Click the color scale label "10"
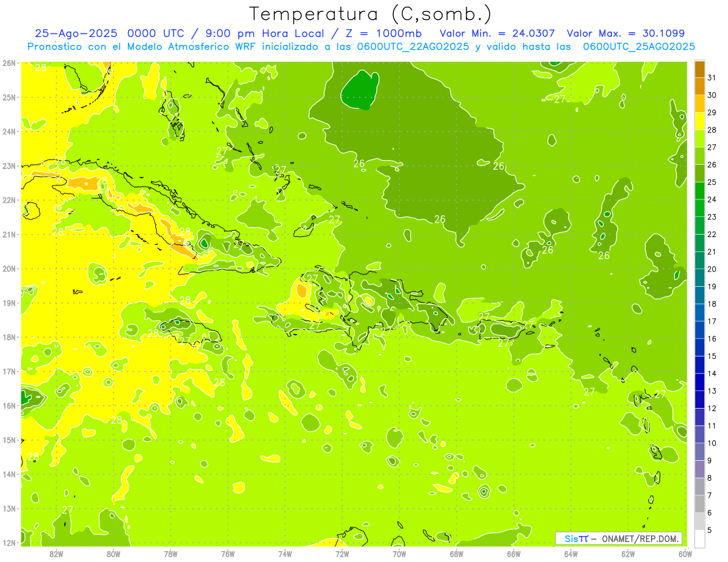 click(x=712, y=443)
